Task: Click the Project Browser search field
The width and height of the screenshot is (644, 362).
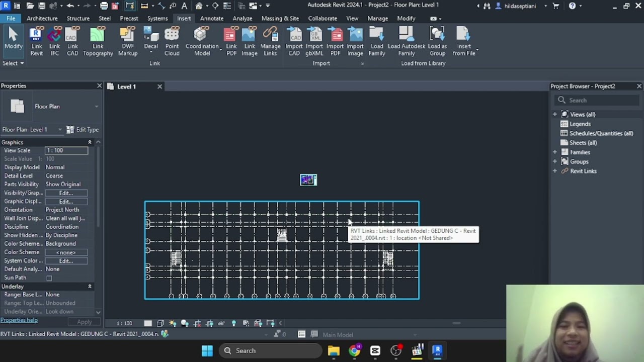Action: click(x=598, y=100)
